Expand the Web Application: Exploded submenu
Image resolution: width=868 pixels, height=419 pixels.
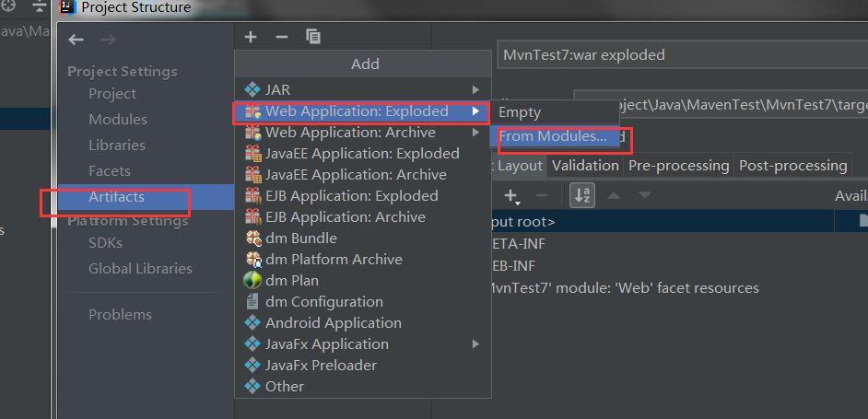pyautogui.click(x=475, y=111)
